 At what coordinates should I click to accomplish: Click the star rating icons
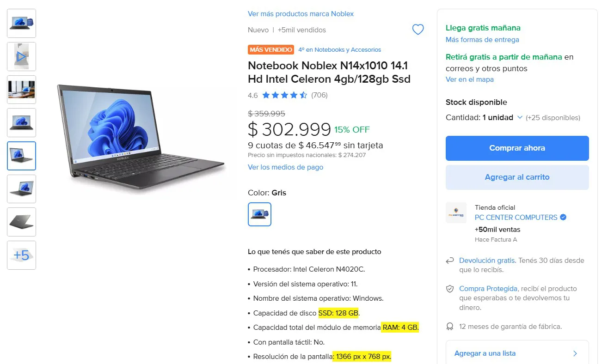click(x=284, y=95)
